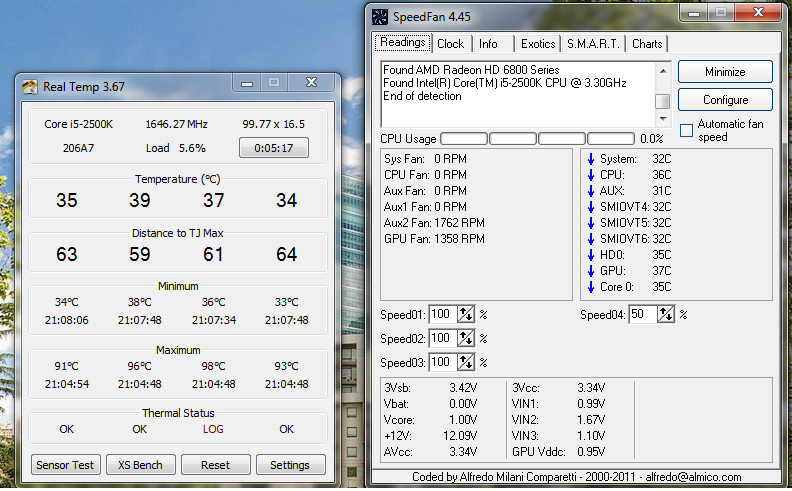Open SpeedFan Configure dialog
This screenshot has height=491, width=792.
coord(725,100)
